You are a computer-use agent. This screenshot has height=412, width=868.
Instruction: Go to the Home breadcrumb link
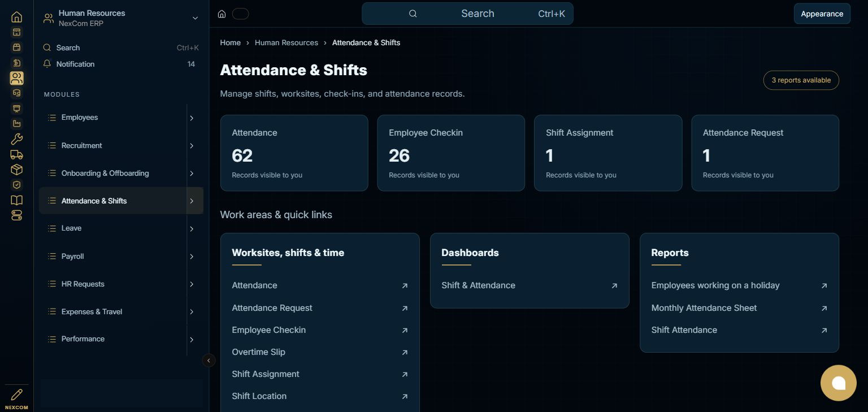click(230, 43)
